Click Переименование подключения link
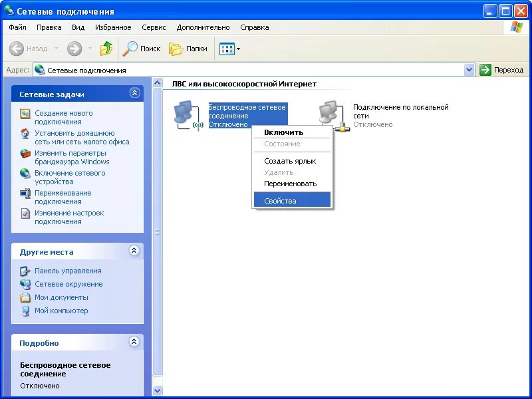532x399 pixels. [63, 197]
